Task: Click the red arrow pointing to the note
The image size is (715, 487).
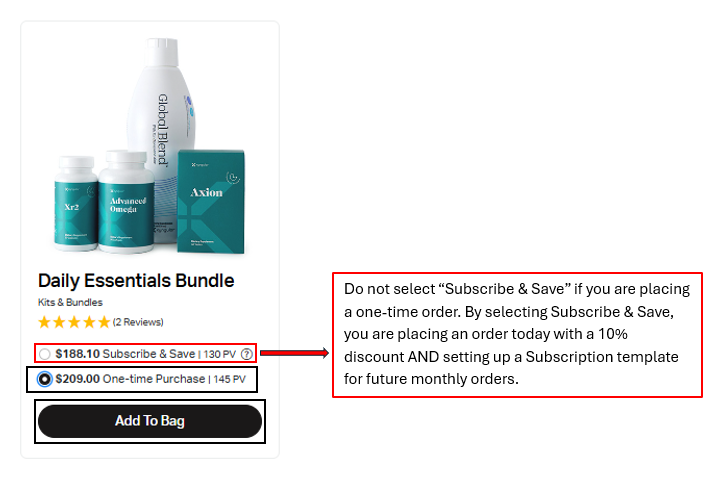Action: coord(294,353)
